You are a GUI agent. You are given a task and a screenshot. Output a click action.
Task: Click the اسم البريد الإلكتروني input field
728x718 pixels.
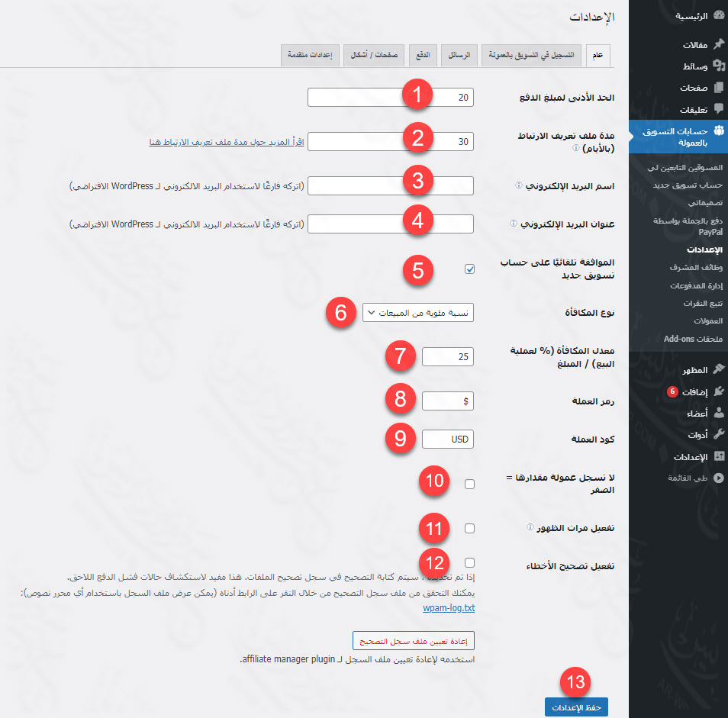tap(391, 185)
